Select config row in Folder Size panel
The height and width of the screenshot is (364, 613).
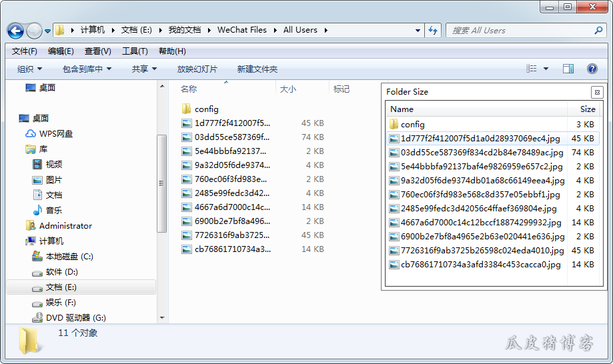[x=492, y=124]
